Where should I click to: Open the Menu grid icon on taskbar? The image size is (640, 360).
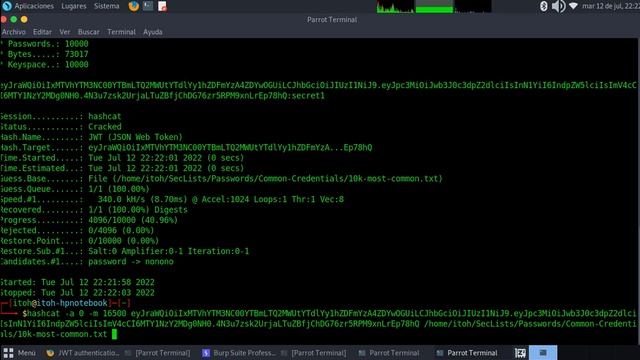[8, 353]
